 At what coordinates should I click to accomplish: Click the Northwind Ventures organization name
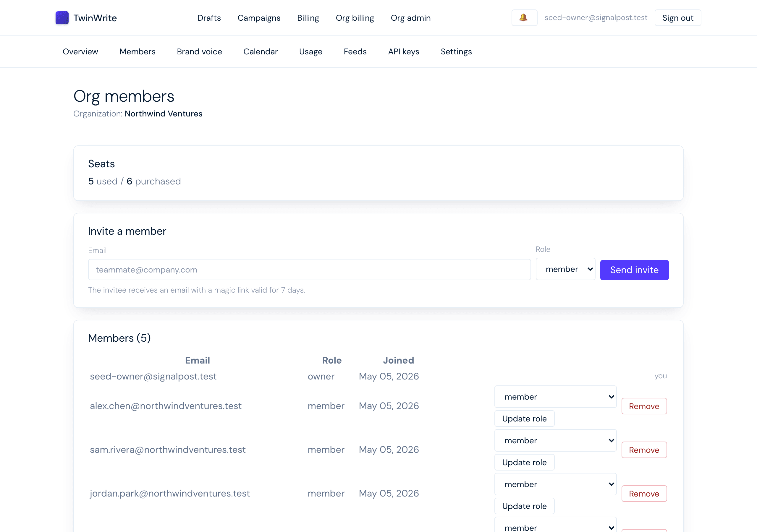point(163,114)
